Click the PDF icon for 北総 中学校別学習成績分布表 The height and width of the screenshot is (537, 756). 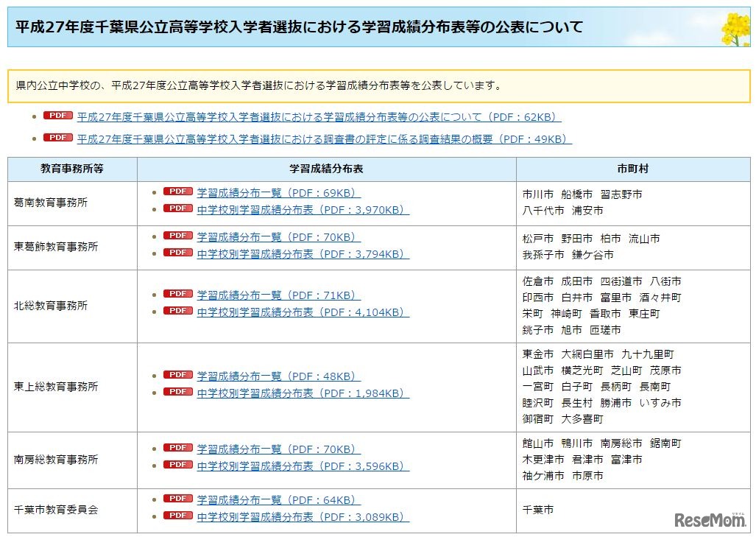tap(177, 311)
